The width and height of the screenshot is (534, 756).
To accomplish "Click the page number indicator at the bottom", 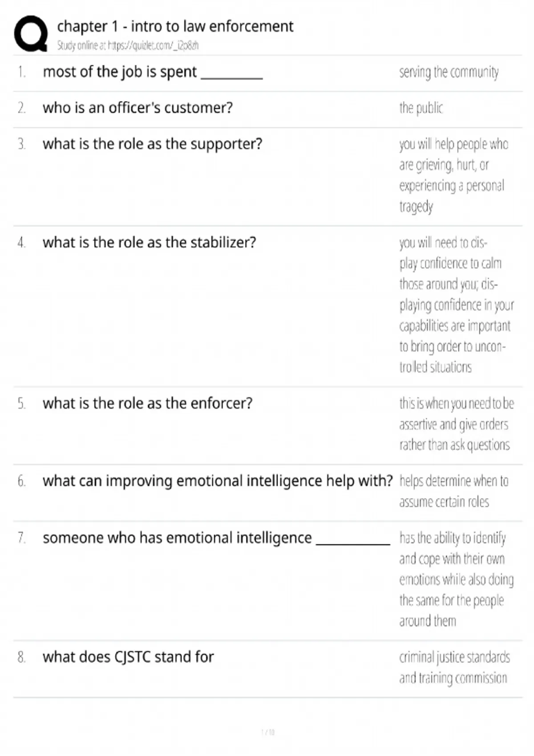I will [268, 732].
